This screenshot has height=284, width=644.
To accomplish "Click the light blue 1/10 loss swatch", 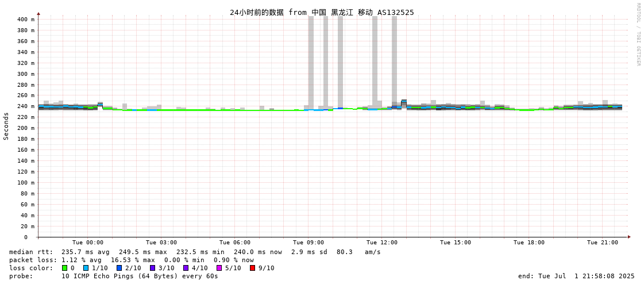I will [x=86, y=268].
